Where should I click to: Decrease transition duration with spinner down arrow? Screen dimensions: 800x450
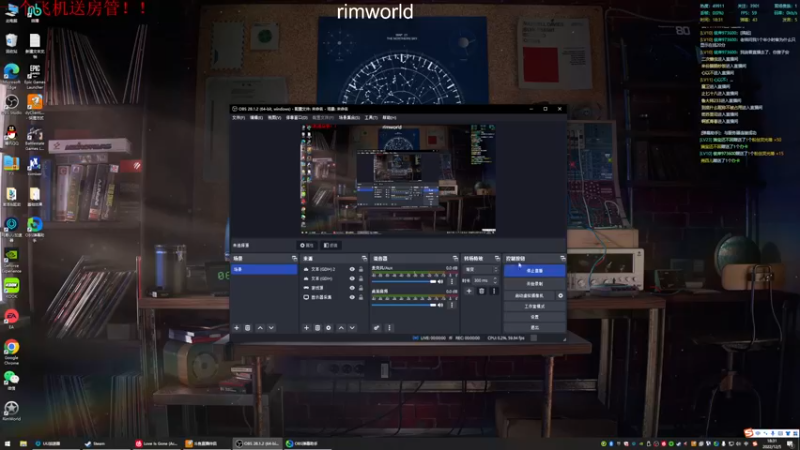tap(495, 282)
